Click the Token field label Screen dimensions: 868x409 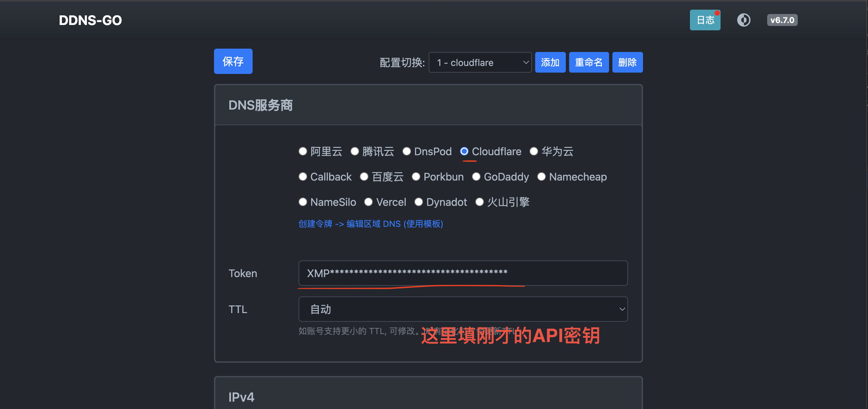click(x=243, y=273)
